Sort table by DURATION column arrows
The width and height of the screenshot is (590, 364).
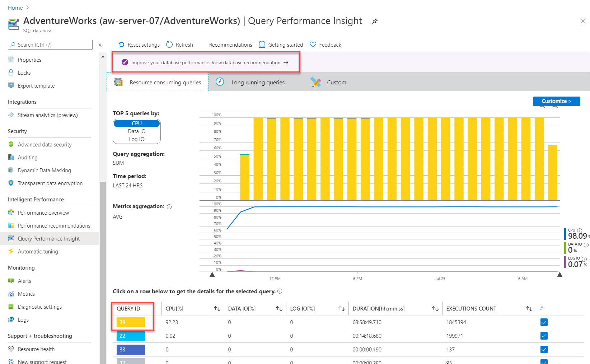click(435, 309)
